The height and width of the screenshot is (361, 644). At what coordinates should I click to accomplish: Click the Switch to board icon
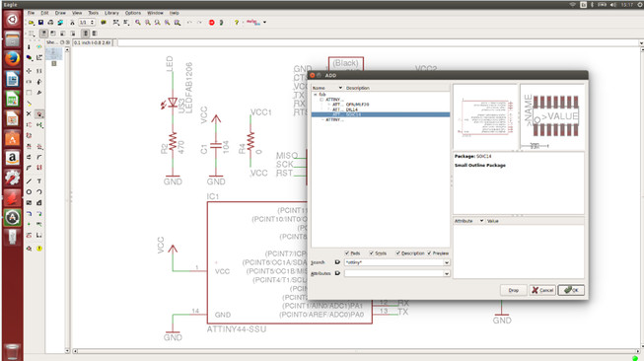72,22
